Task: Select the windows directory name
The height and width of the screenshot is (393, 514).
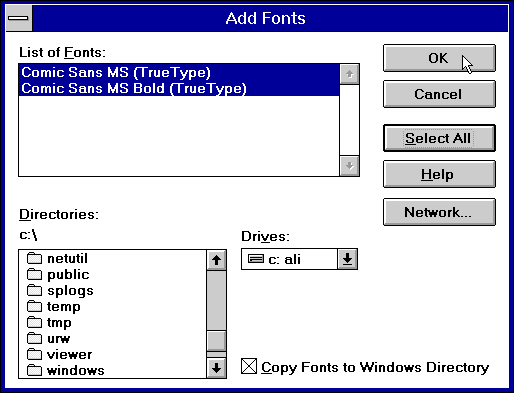Action: [x=76, y=370]
